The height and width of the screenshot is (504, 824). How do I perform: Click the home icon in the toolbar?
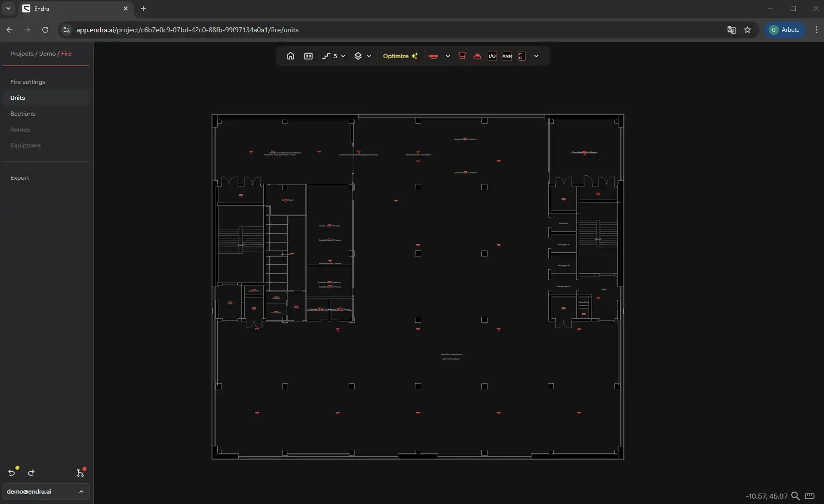tap(291, 56)
